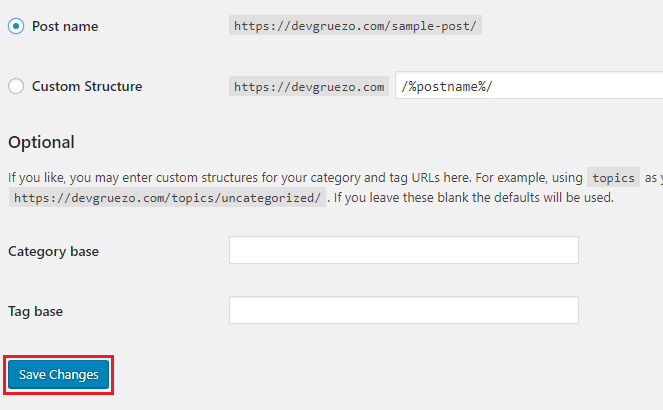Click the Post name option label

tap(65, 26)
